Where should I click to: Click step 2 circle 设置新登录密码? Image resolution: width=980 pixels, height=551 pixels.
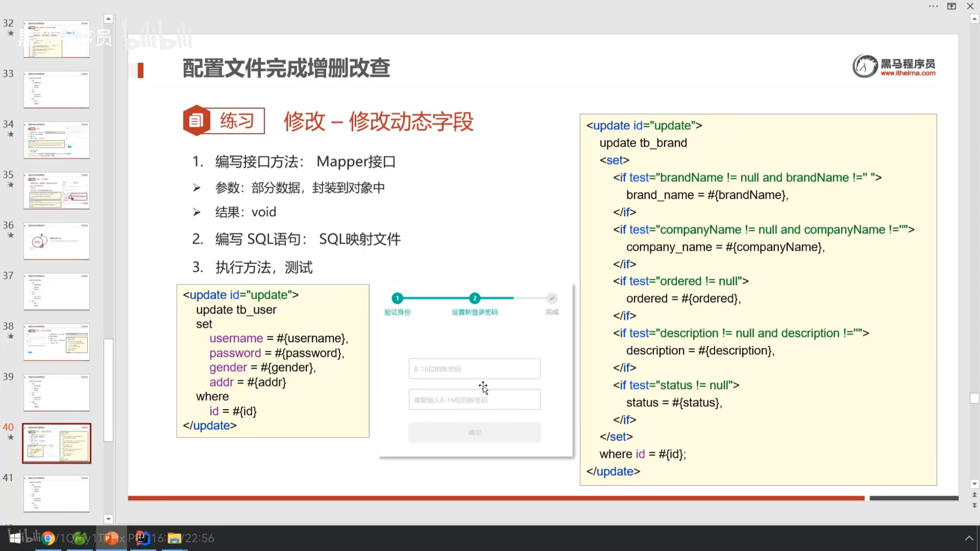pyautogui.click(x=475, y=298)
